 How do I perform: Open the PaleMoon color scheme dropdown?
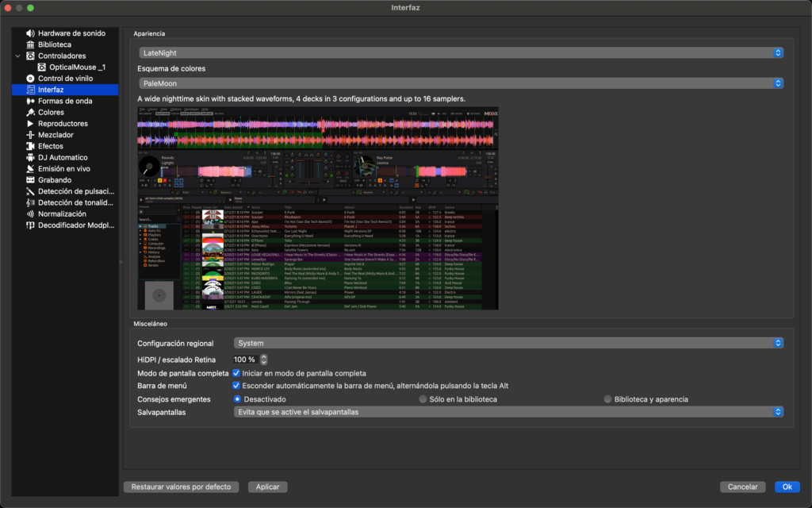(461, 83)
